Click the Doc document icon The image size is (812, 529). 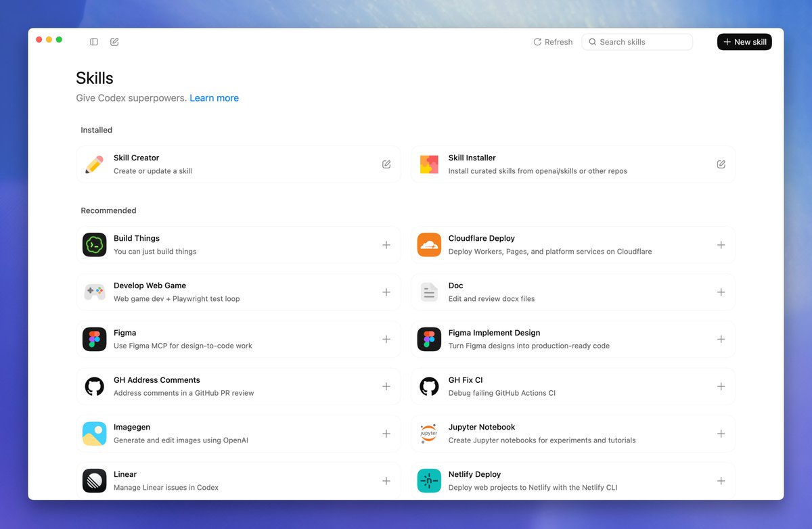coord(429,292)
